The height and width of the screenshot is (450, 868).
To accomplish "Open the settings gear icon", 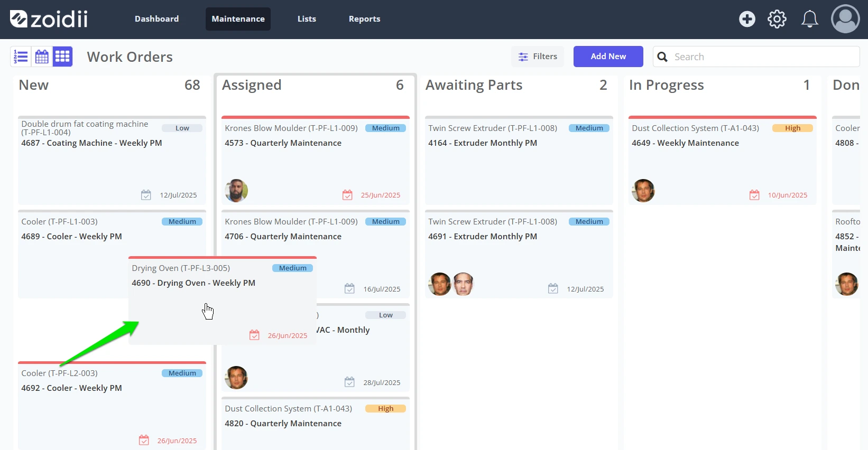I will [777, 19].
